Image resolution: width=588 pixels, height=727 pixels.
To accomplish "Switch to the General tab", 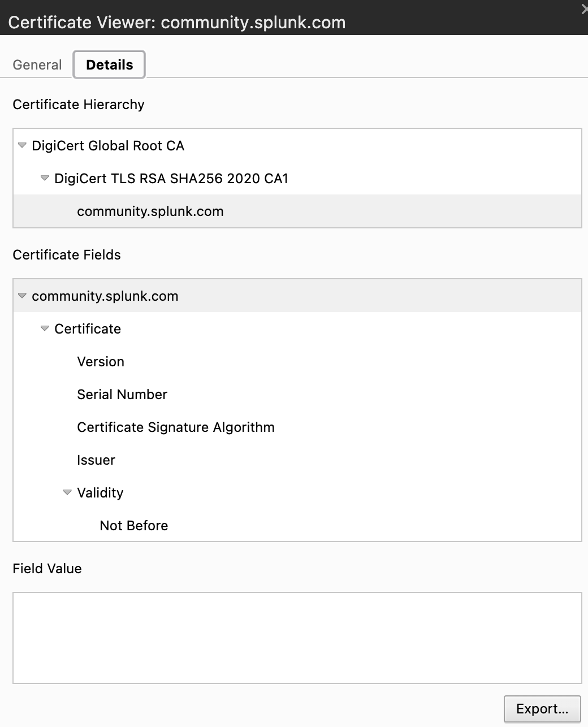I will (x=37, y=64).
